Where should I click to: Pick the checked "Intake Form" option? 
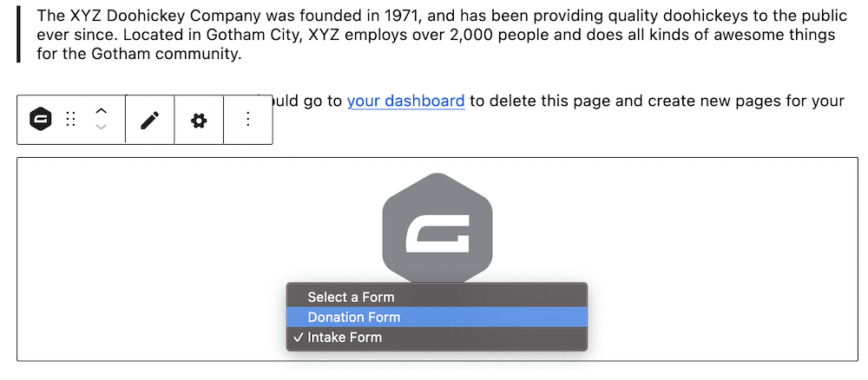coord(345,337)
